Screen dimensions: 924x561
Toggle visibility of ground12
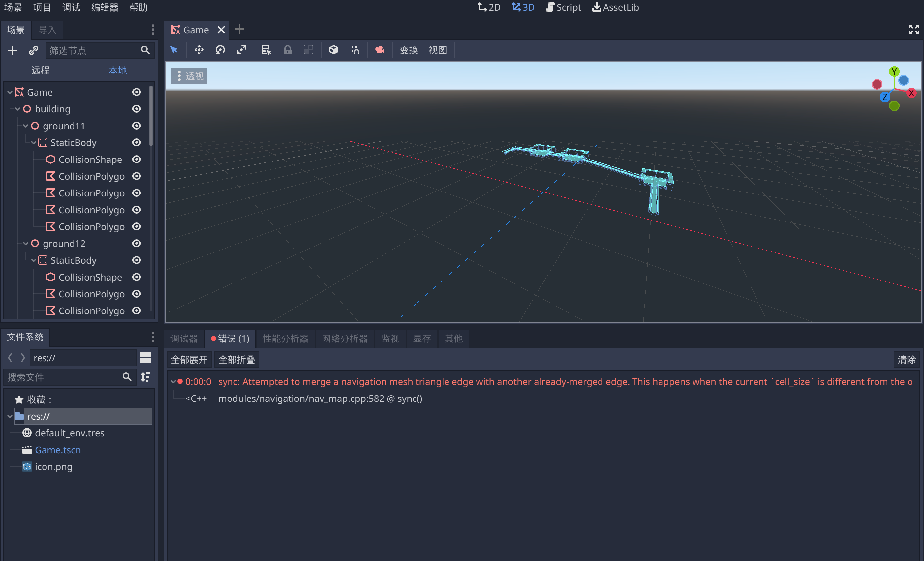point(136,243)
